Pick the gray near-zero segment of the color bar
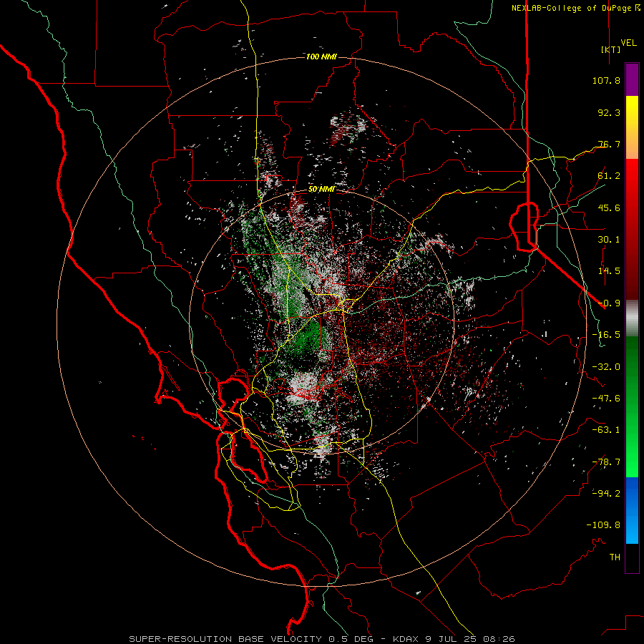 click(x=632, y=318)
